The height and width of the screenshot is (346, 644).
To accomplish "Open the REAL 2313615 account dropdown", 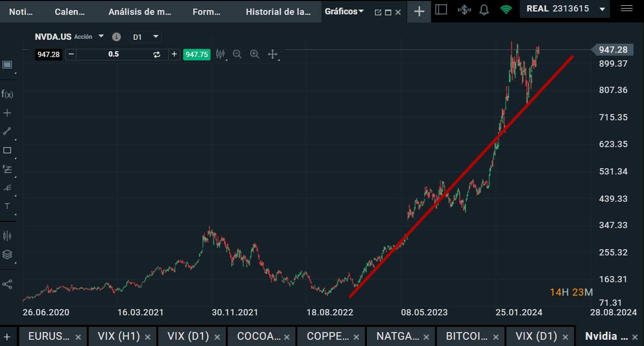I will [x=602, y=9].
